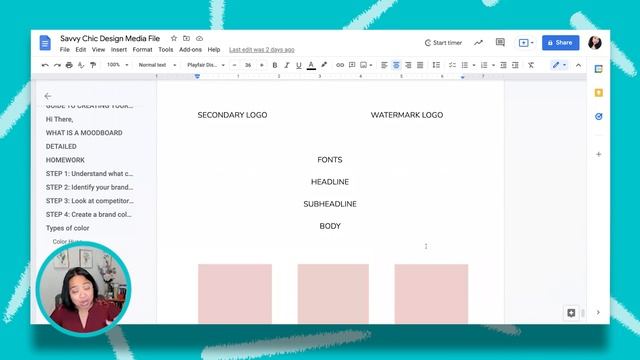The image size is (640, 360).
Task: Toggle underline formatting
Action: tap(299, 65)
